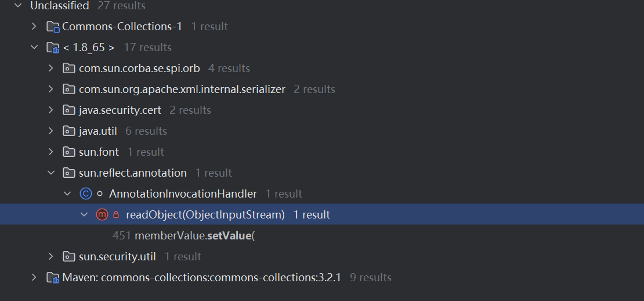Collapse the sun.reflect.annotation package
Screen dimensions: 644x301
[x=50, y=173]
